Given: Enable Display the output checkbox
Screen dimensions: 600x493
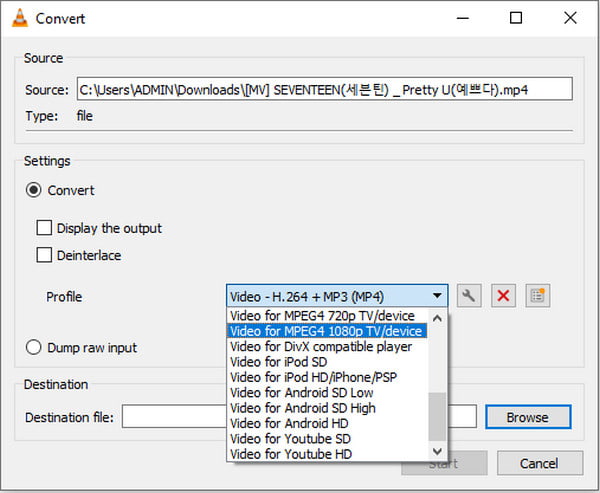Looking at the screenshot, I should [44, 228].
